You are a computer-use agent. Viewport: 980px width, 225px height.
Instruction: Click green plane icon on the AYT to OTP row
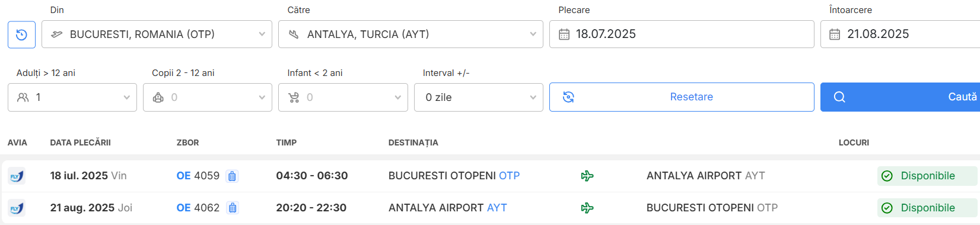(587, 208)
